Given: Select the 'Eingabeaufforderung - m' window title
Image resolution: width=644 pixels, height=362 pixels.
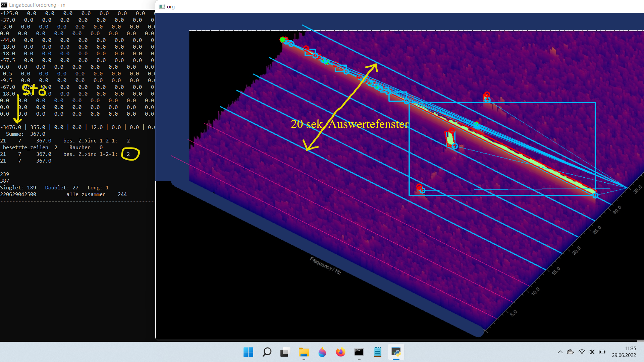Looking at the screenshot, I should pos(37,5).
